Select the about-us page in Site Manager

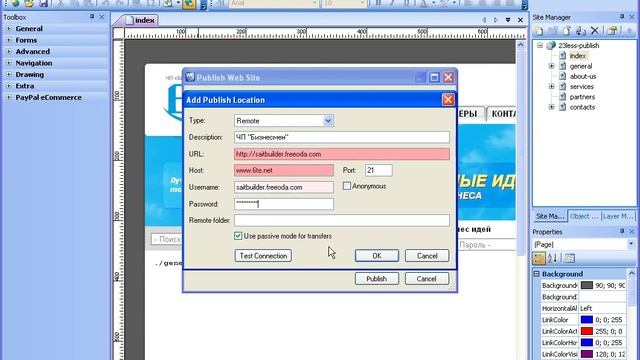pyautogui.click(x=583, y=76)
